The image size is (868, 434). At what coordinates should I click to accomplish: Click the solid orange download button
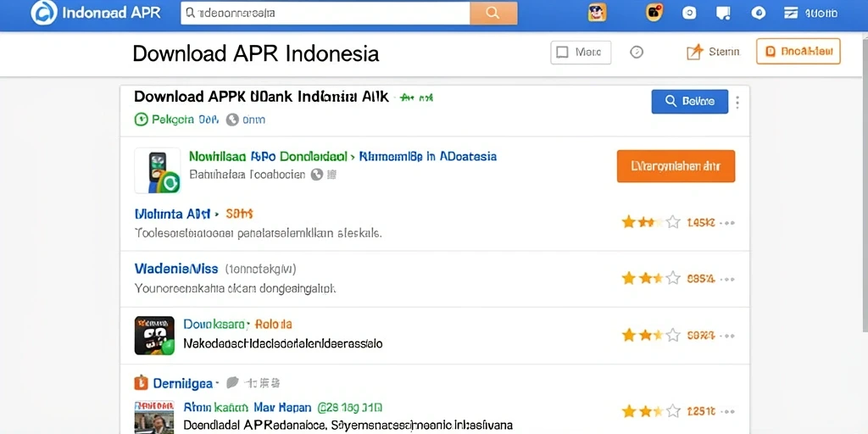click(676, 166)
